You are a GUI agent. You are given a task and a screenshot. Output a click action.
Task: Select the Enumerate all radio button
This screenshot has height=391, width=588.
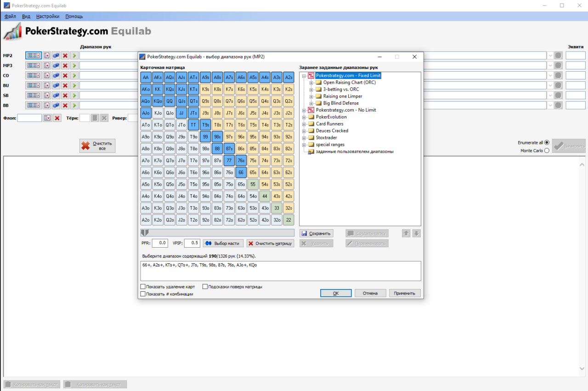tap(547, 142)
